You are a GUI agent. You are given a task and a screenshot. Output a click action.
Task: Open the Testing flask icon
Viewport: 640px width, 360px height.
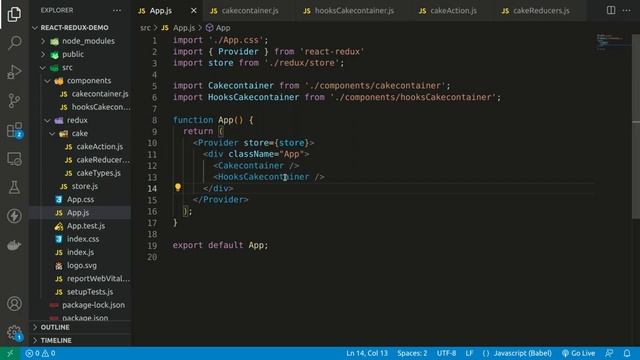click(x=14, y=187)
